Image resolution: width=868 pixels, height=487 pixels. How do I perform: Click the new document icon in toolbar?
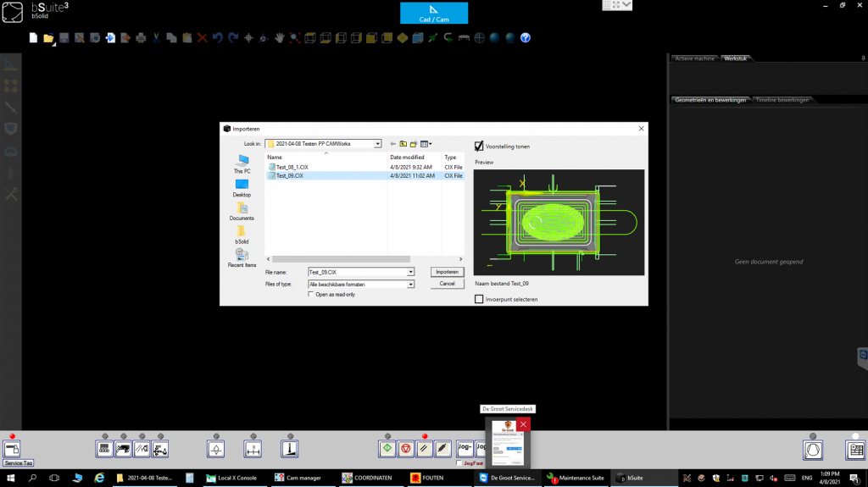click(x=34, y=38)
